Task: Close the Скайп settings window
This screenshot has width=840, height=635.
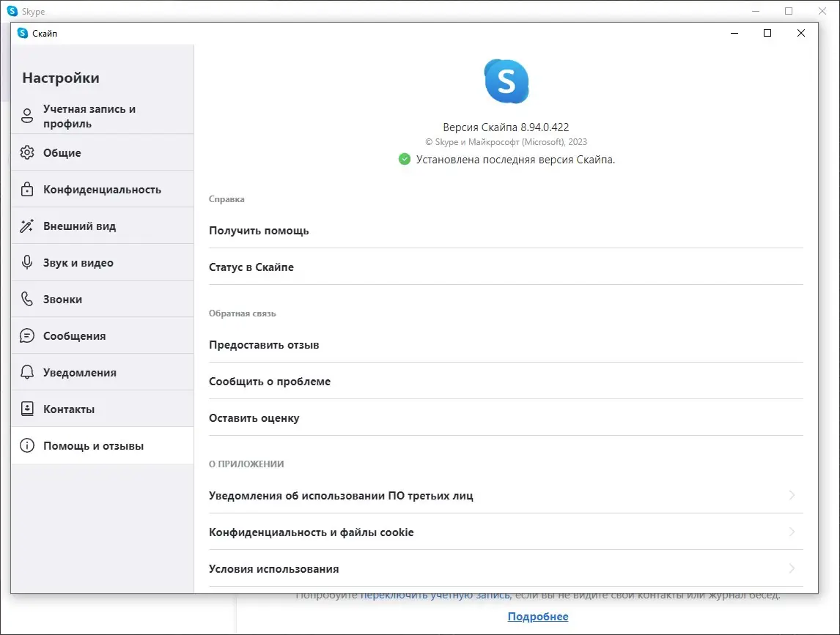Action: 801,33
